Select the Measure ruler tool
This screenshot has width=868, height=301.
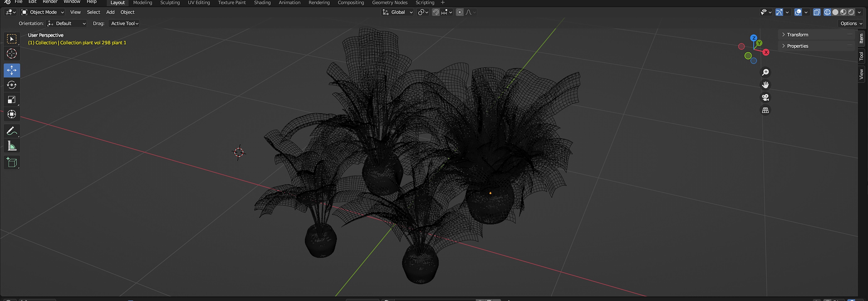click(12, 146)
